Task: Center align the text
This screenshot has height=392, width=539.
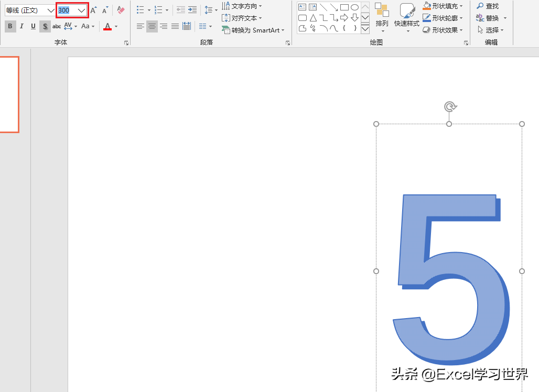Action: [x=152, y=26]
